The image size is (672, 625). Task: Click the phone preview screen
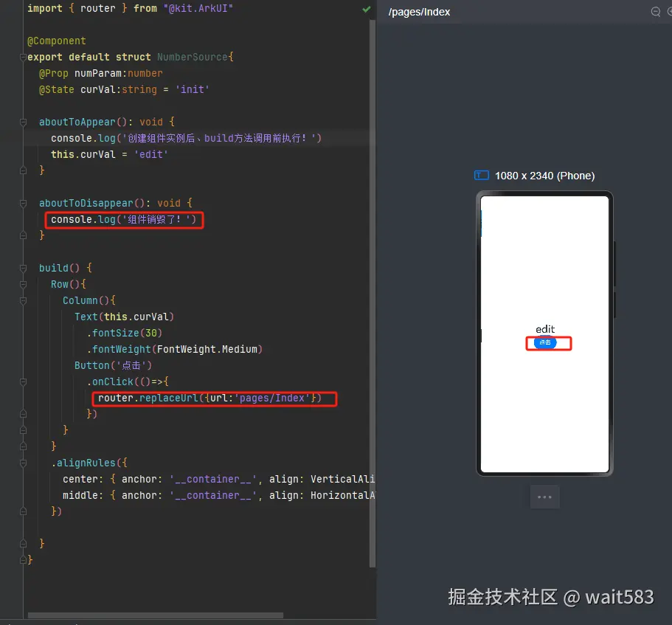pyautogui.click(x=544, y=334)
